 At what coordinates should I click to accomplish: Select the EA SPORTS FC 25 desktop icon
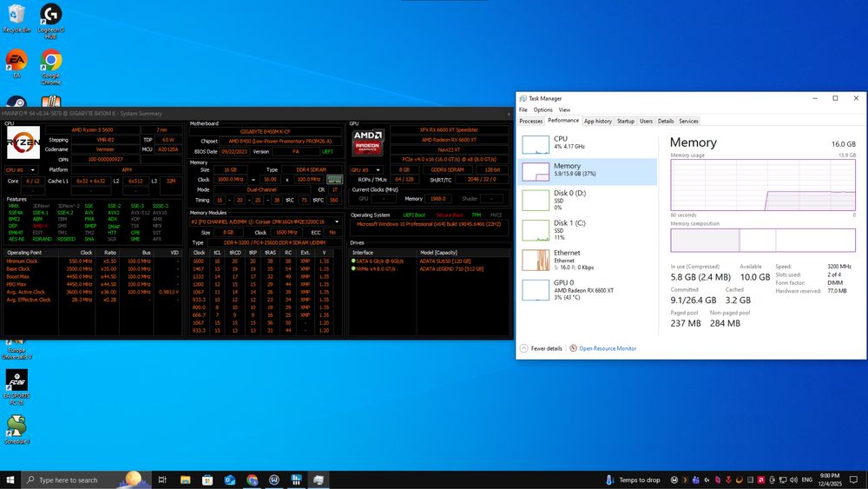tap(16, 387)
